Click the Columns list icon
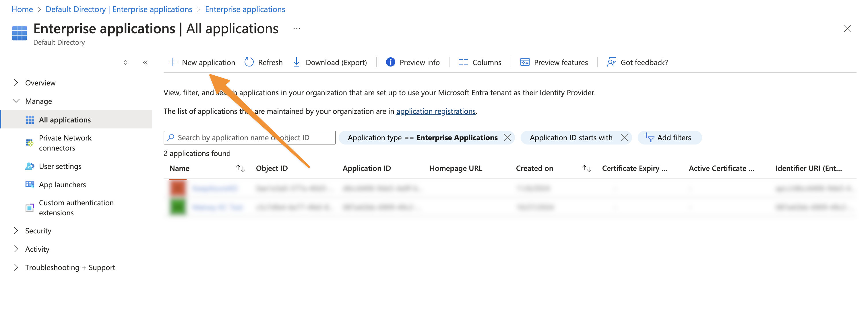This screenshot has width=868, height=324. (463, 62)
